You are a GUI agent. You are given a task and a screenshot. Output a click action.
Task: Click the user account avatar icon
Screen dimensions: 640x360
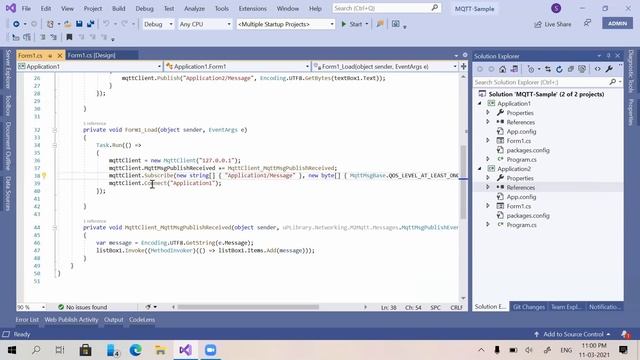pyautogui.click(x=556, y=8)
